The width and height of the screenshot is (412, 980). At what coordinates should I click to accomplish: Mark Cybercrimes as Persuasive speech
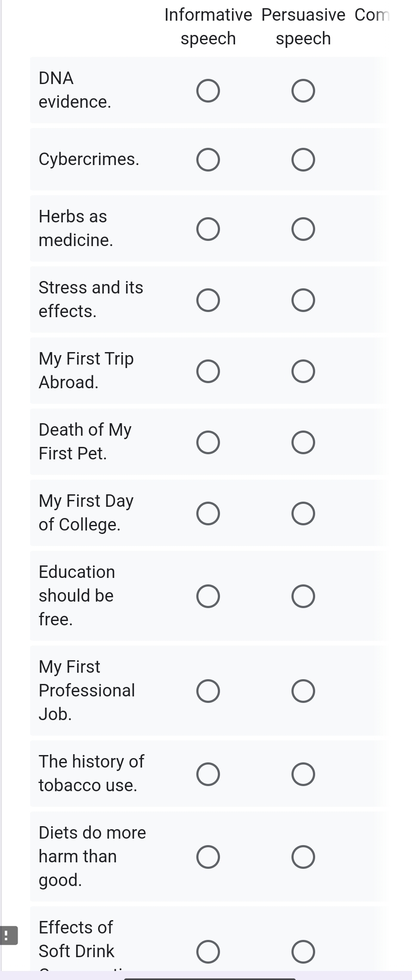[303, 160]
